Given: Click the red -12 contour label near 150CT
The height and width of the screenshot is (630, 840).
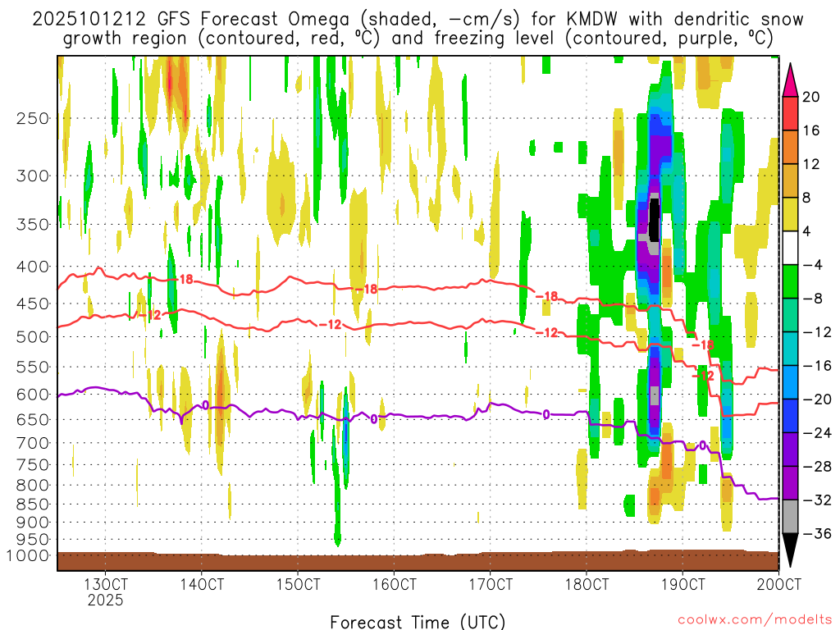Looking at the screenshot, I should pos(330,325).
